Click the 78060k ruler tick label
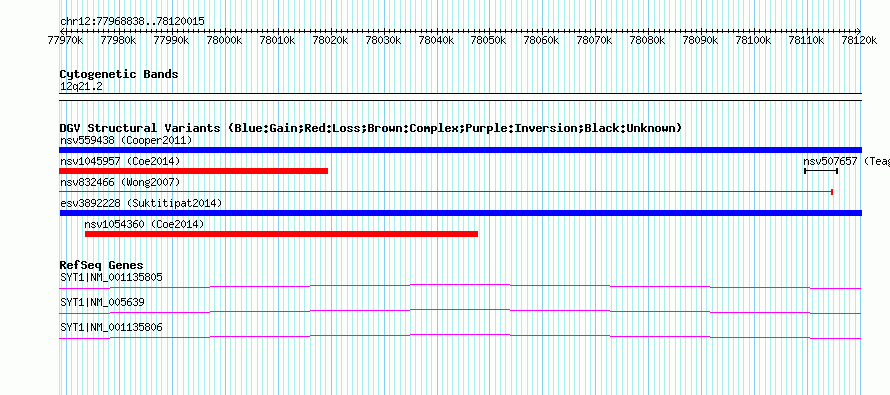This screenshot has width=890, height=395. coord(542,40)
